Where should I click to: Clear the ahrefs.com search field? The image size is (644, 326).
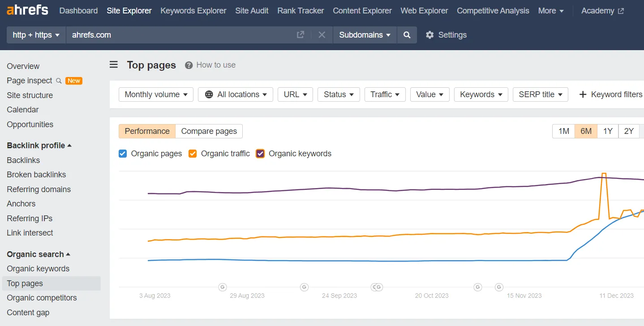coord(322,34)
